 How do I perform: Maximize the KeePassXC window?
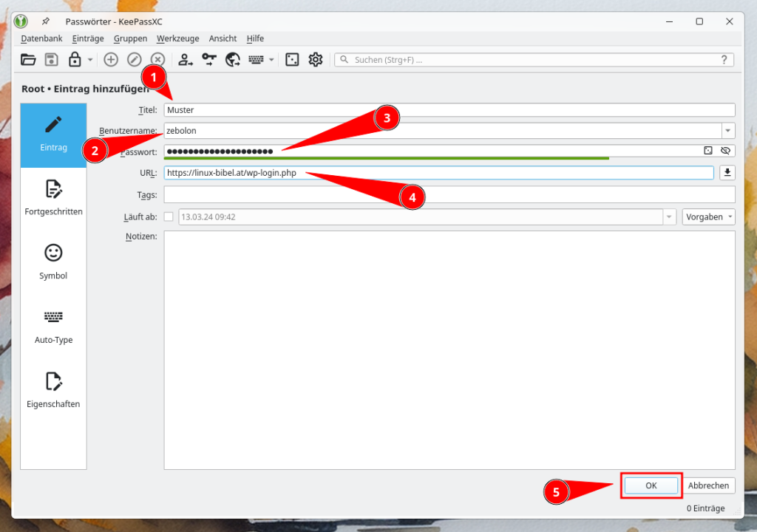point(699,21)
